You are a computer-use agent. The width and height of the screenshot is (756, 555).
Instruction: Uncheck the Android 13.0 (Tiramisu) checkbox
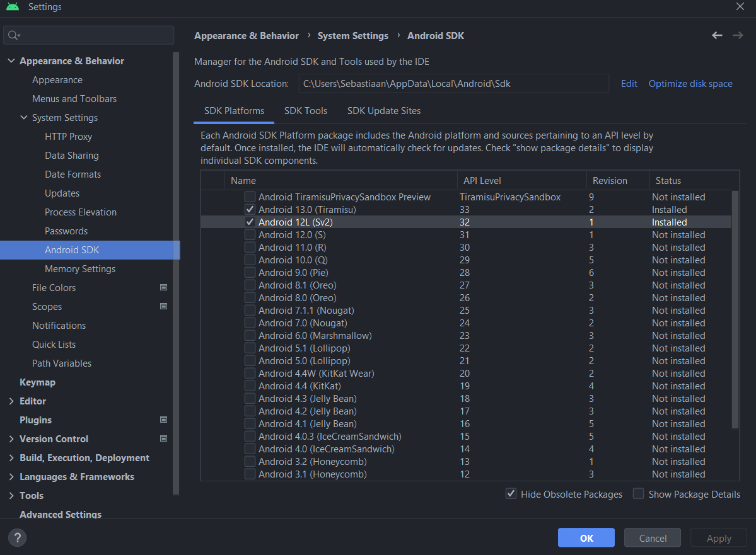250,210
